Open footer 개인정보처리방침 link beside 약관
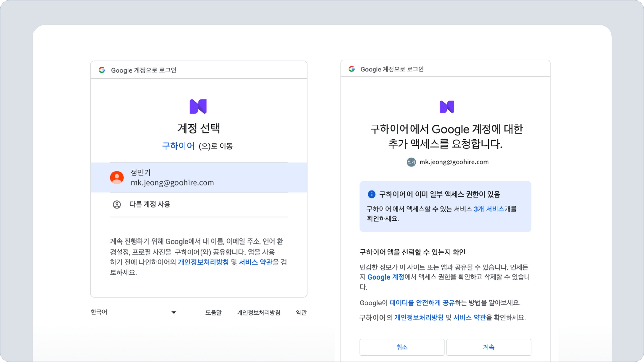The image size is (644, 362). [259, 312]
